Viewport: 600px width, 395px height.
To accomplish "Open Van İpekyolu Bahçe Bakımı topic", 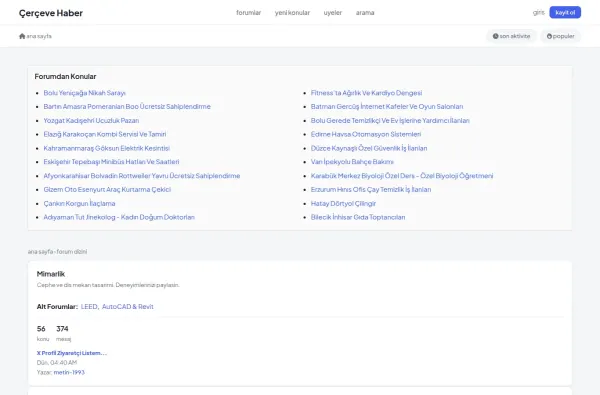I will tap(352, 162).
